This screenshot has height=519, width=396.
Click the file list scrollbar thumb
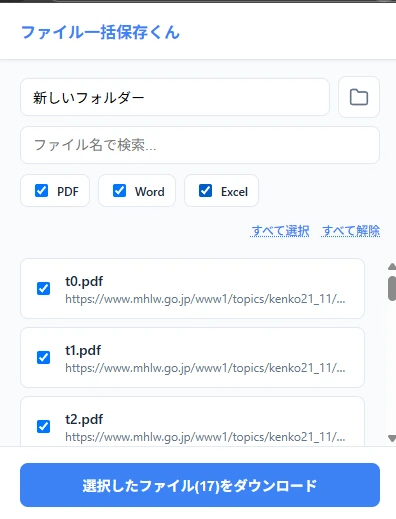(392, 288)
